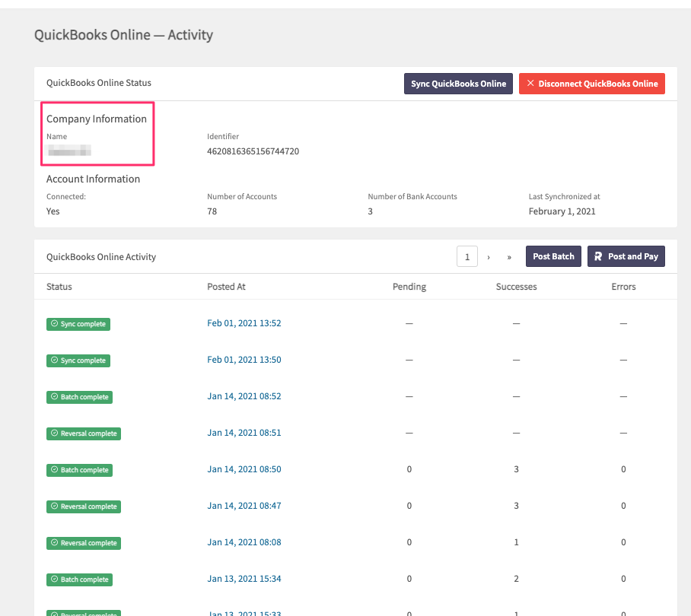Click QuickBooks Online Status section title
691x616 pixels.
[x=99, y=83]
